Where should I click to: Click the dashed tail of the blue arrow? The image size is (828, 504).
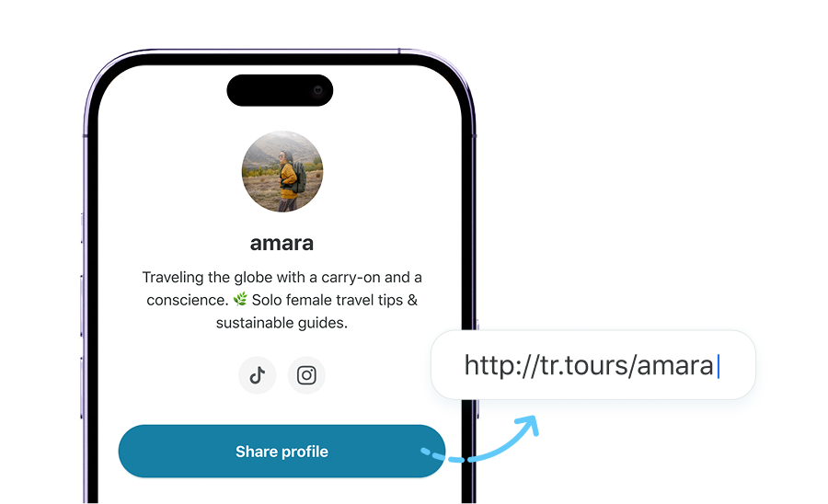click(x=442, y=455)
